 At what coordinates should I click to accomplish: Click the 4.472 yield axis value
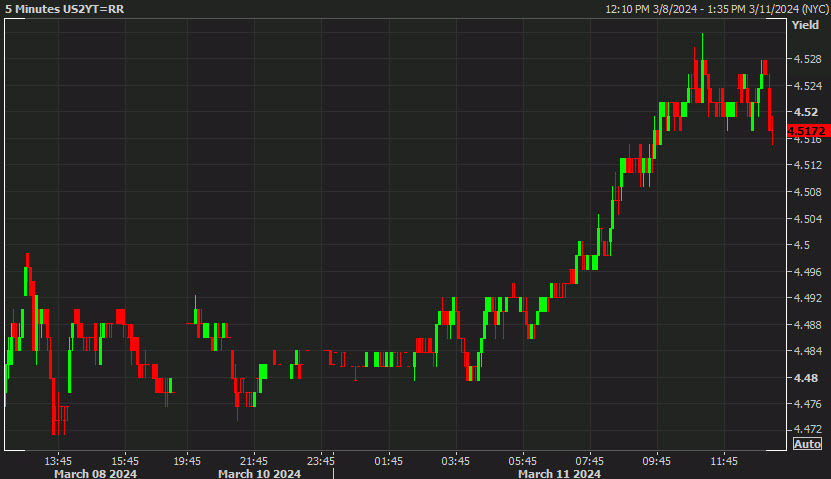click(x=807, y=429)
